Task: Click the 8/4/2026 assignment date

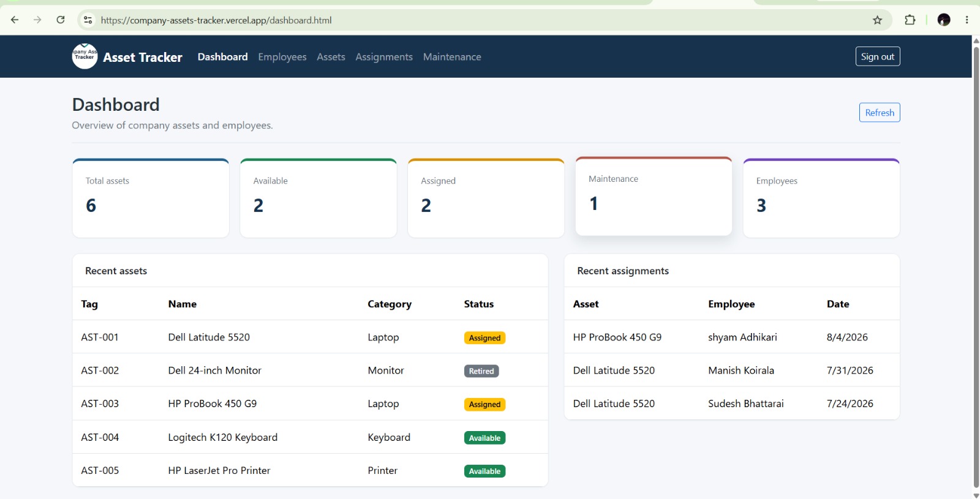Action: [847, 337]
